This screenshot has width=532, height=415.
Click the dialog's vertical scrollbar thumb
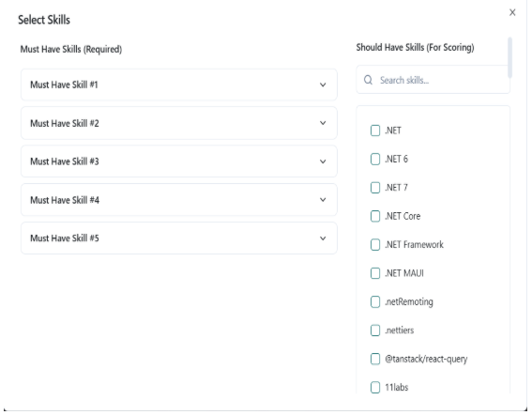pos(509,57)
